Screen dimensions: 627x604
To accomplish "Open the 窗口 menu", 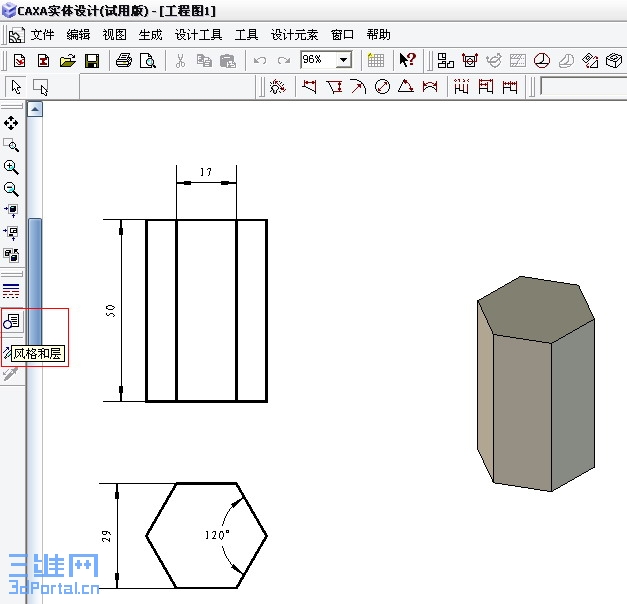I will (x=342, y=35).
